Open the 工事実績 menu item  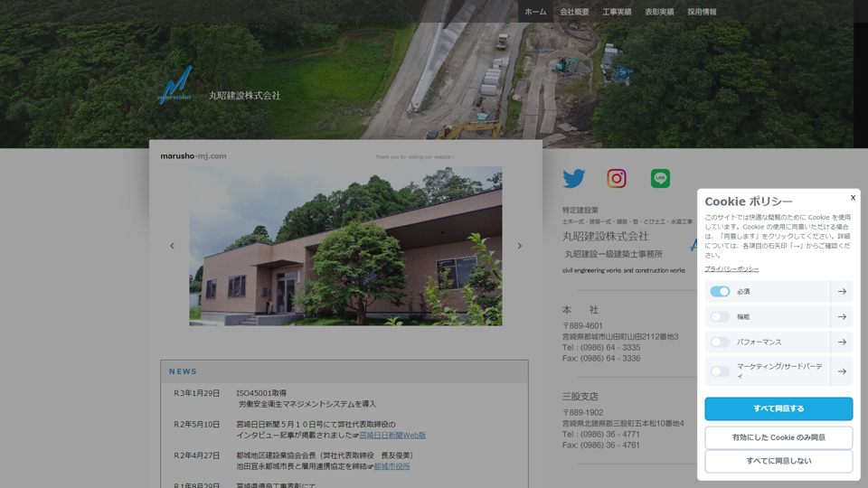tap(617, 12)
